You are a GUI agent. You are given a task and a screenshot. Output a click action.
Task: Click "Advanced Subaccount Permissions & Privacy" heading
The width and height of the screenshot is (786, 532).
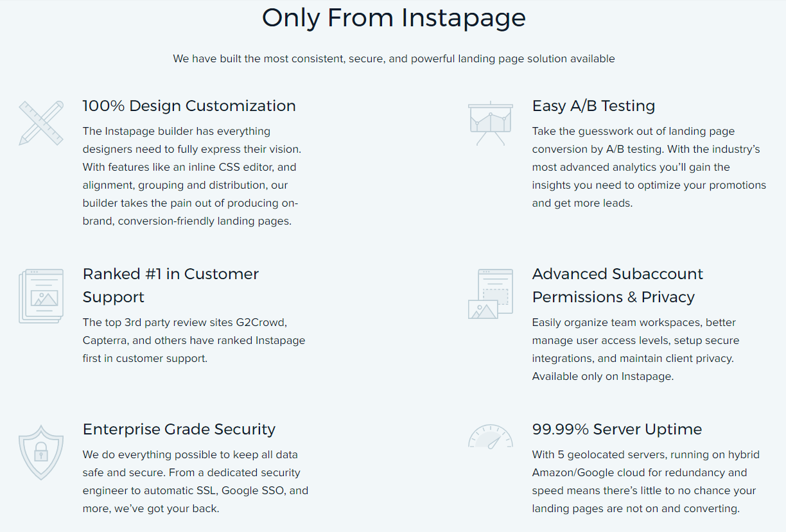617,286
